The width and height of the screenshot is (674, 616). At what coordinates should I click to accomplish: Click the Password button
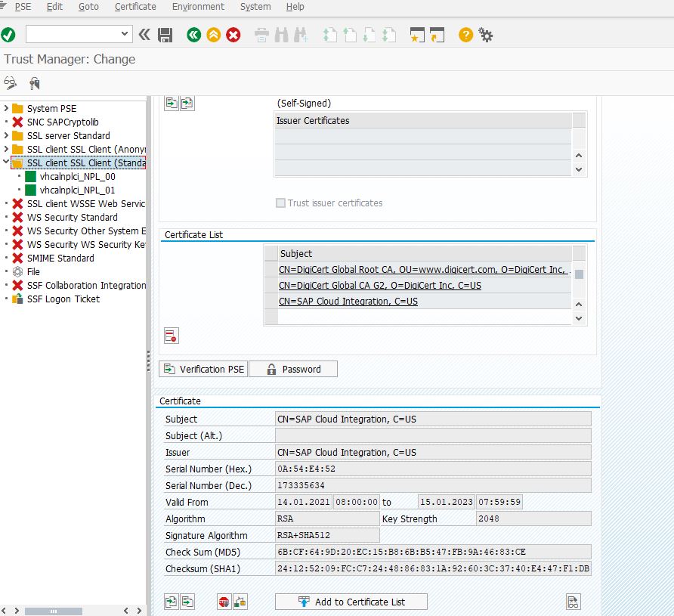click(x=293, y=369)
